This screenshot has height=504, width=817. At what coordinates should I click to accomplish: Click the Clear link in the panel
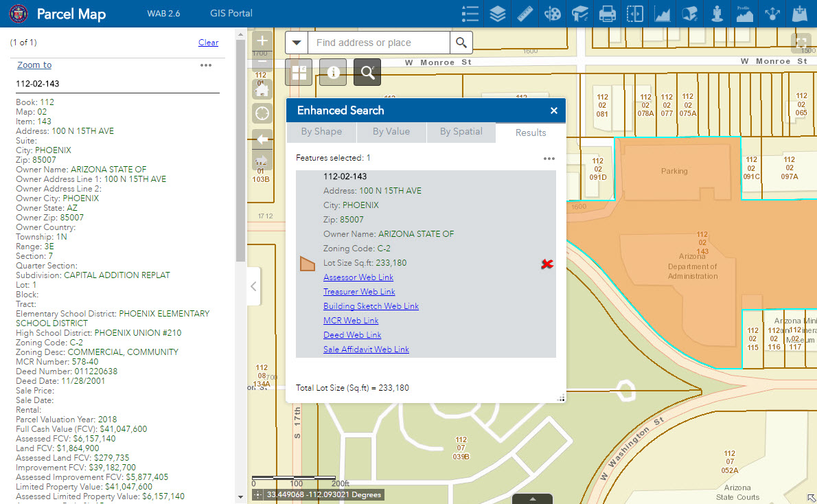(208, 43)
